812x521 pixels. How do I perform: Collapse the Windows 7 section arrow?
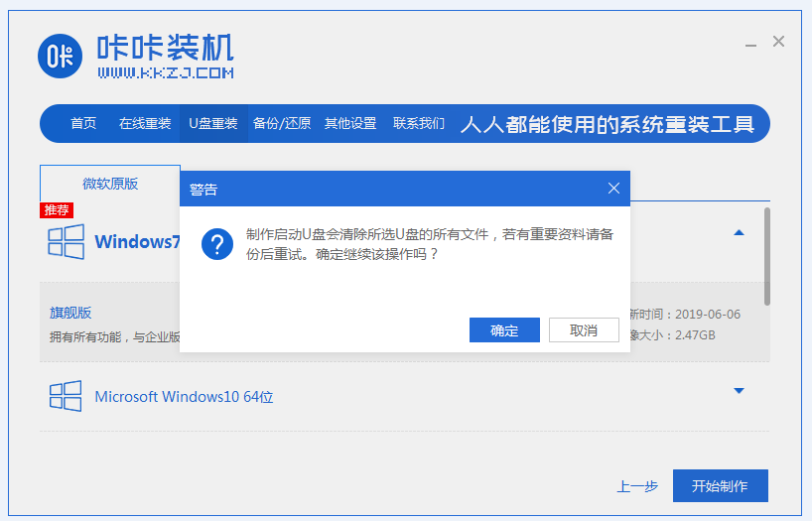(x=739, y=232)
